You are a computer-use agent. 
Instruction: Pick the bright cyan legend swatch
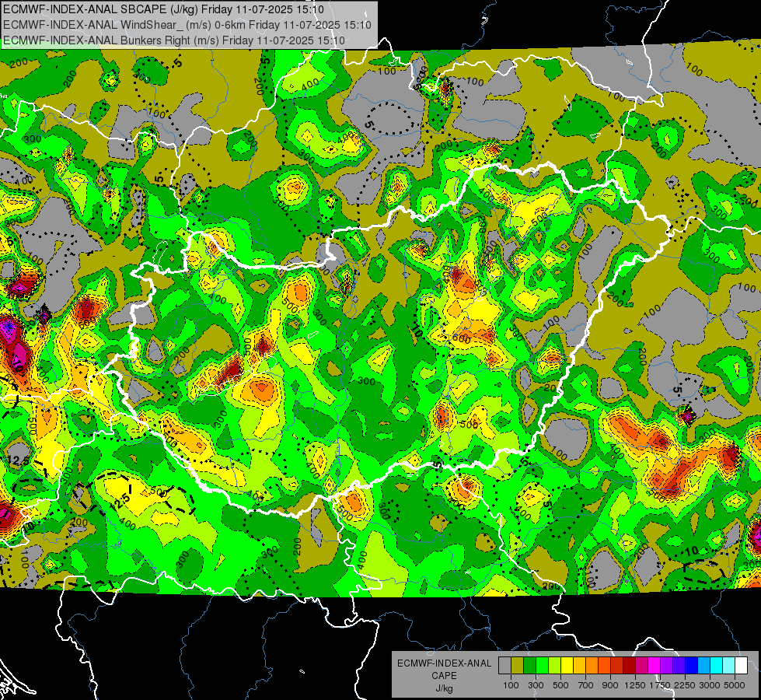pos(717,665)
